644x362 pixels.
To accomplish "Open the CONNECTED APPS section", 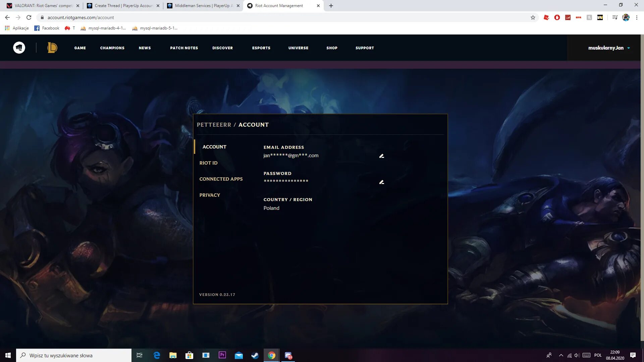I will coord(221,179).
